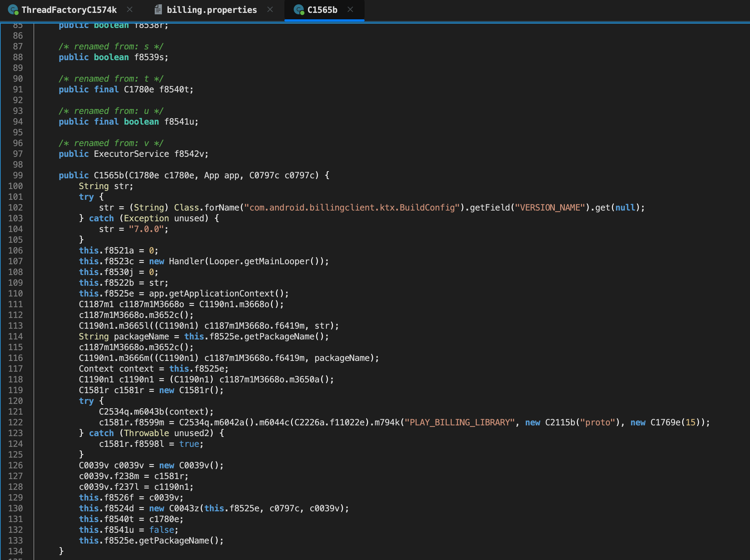The height and width of the screenshot is (560, 750).
Task: Open C0043z constructor on line 130
Action: (184, 508)
